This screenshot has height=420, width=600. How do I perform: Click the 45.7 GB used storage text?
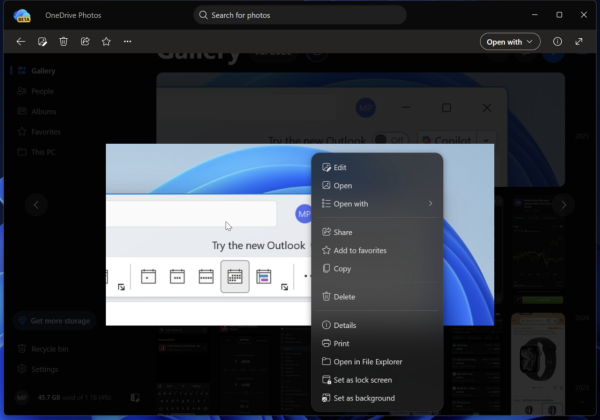pyautogui.click(x=74, y=398)
